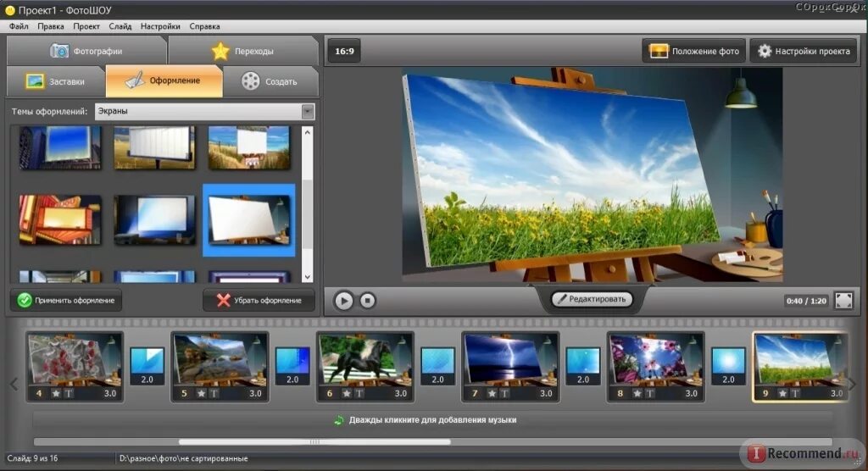
Task: Stop the slideshow preview
Action: [x=368, y=301]
